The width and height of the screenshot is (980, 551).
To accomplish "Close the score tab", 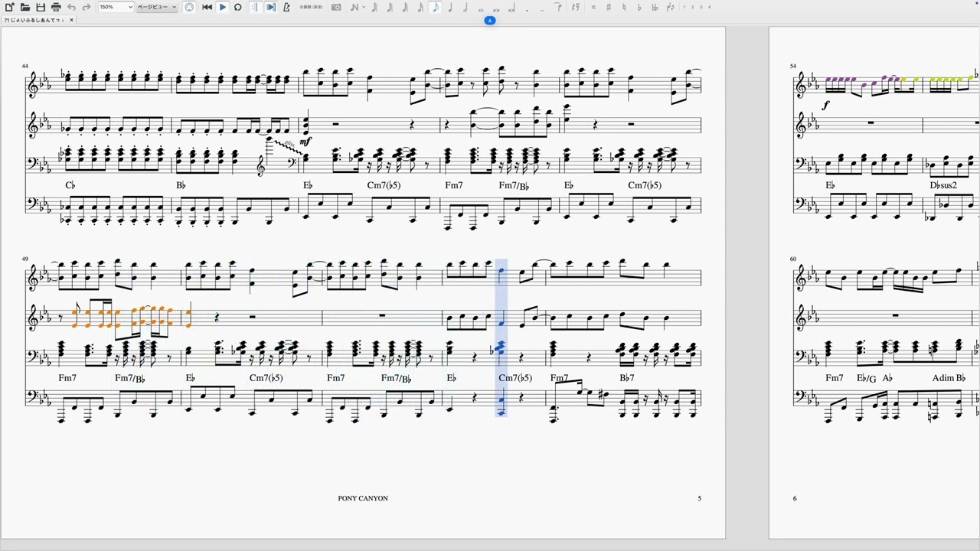I will point(71,20).
